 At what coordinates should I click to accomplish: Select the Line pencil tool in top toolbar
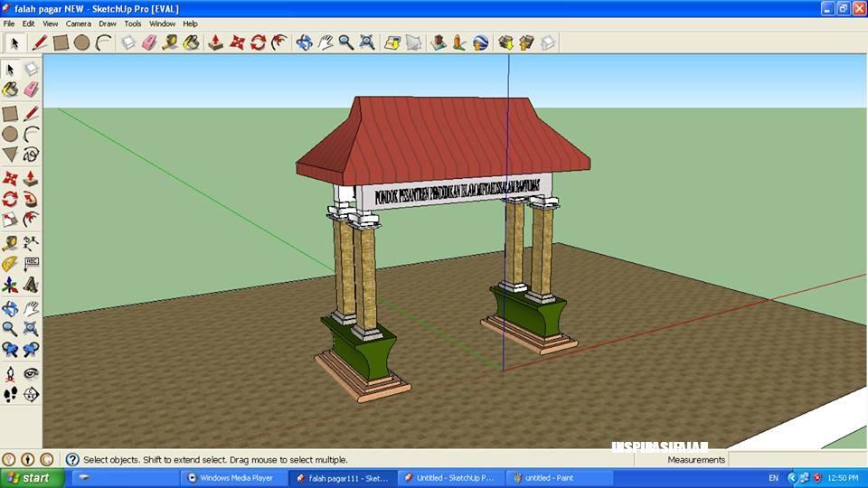point(39,42)
